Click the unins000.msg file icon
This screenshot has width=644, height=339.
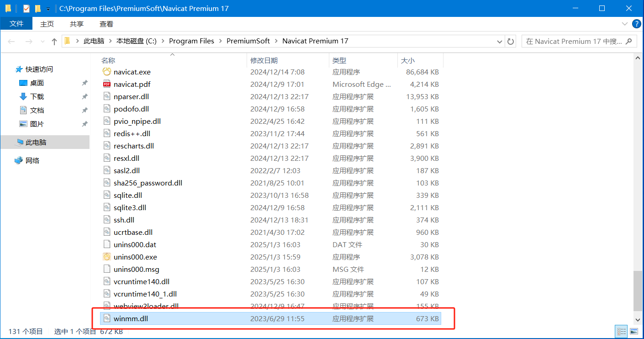point(106,269)
